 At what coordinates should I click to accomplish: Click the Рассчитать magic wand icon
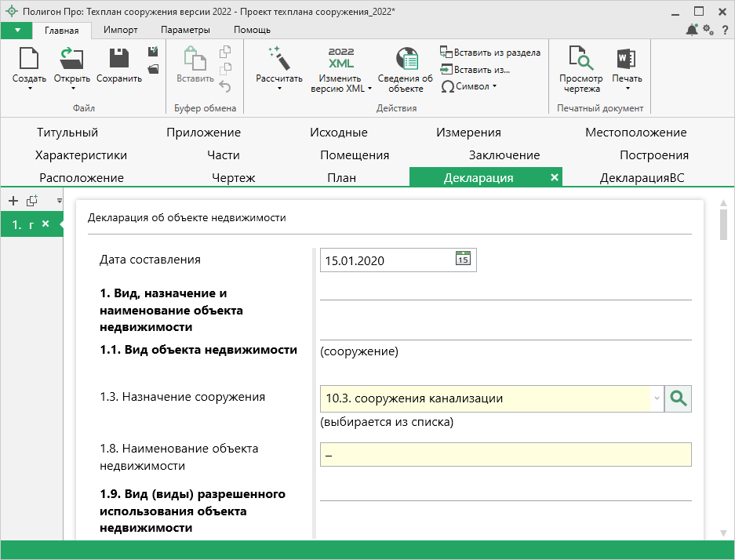(278, 58)
